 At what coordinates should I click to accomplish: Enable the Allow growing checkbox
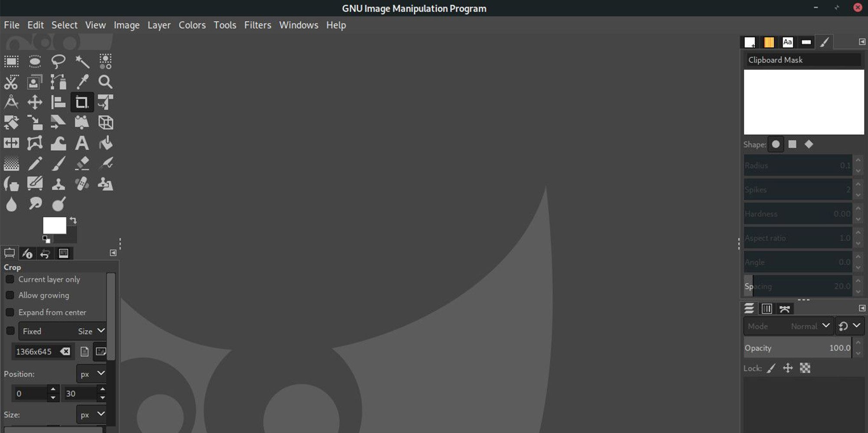(x=10, y=295)
